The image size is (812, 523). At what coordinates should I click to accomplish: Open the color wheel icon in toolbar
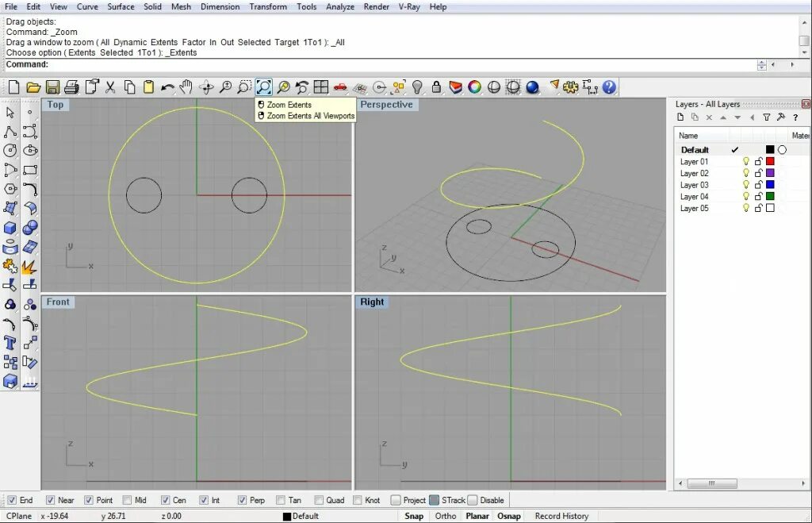[474, 87]
